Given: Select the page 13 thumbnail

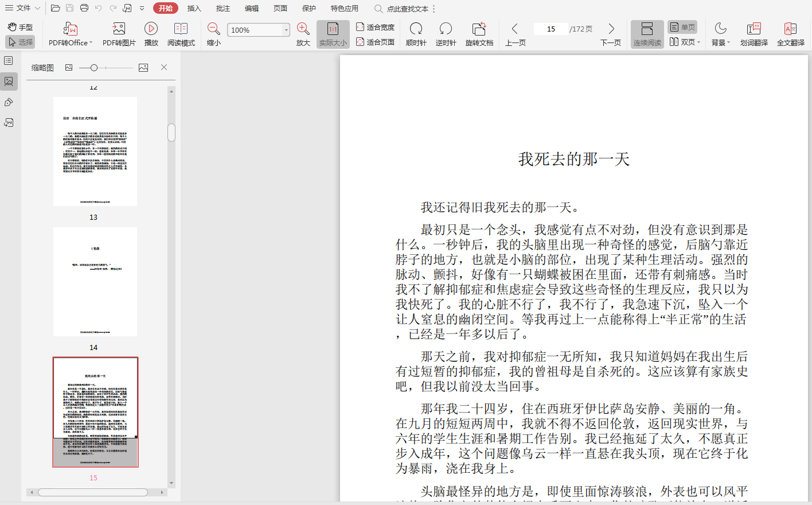Looking at the screenshot, I should pyautogui.click(x=95, y=151).
